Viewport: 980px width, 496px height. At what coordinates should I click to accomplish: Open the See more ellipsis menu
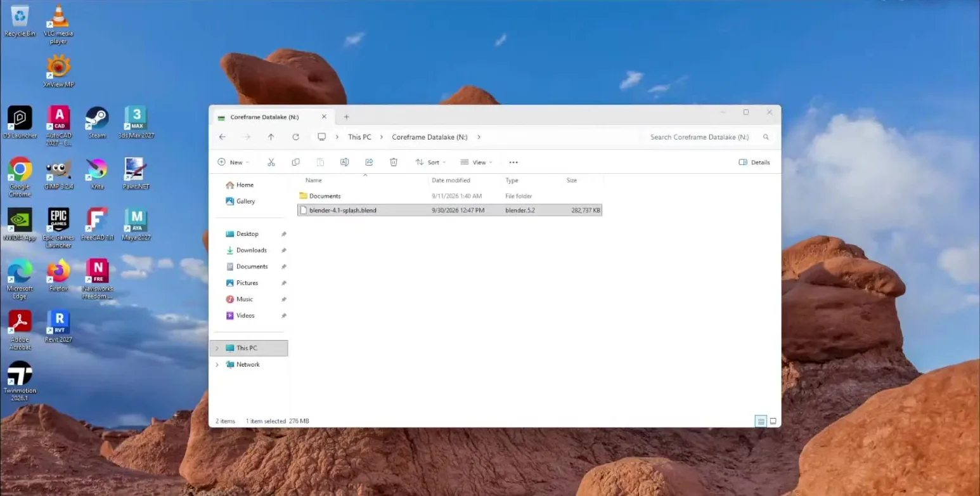513,162
